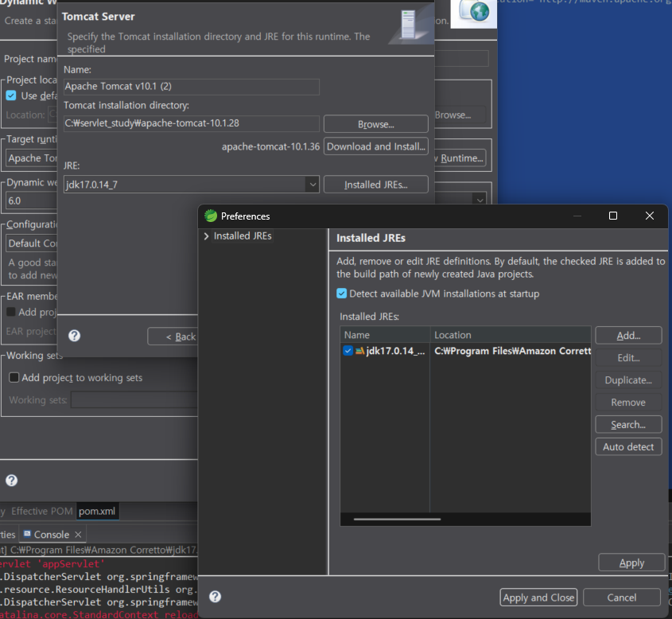Click the Auto detect button

pos(628,446)
